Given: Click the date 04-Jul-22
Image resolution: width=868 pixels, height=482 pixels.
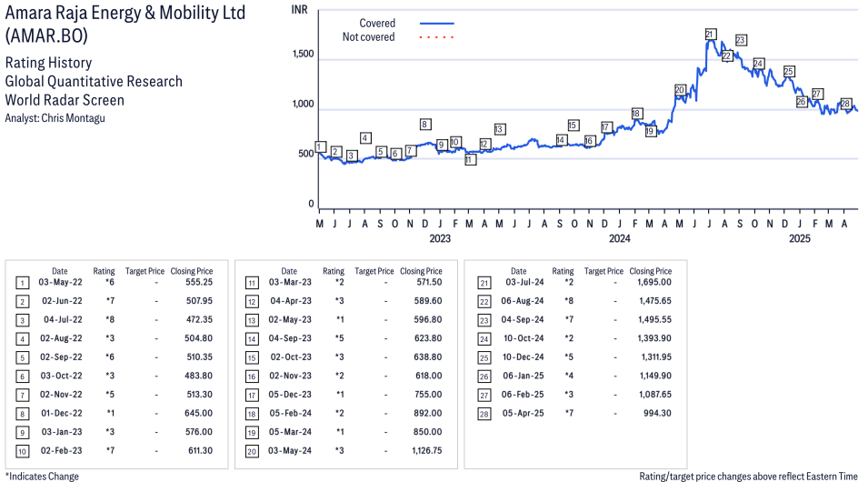Looking at the screenshot, I should 63,320.
